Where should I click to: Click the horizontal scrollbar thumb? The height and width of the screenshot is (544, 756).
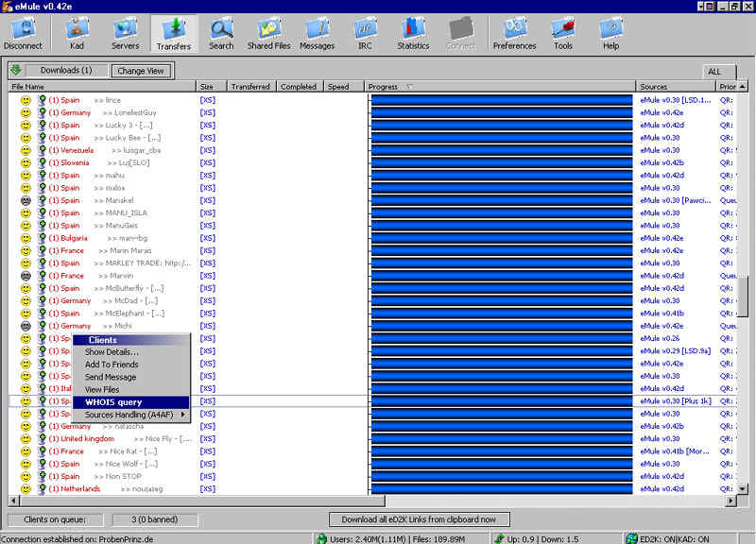click(x=202, y=501)
